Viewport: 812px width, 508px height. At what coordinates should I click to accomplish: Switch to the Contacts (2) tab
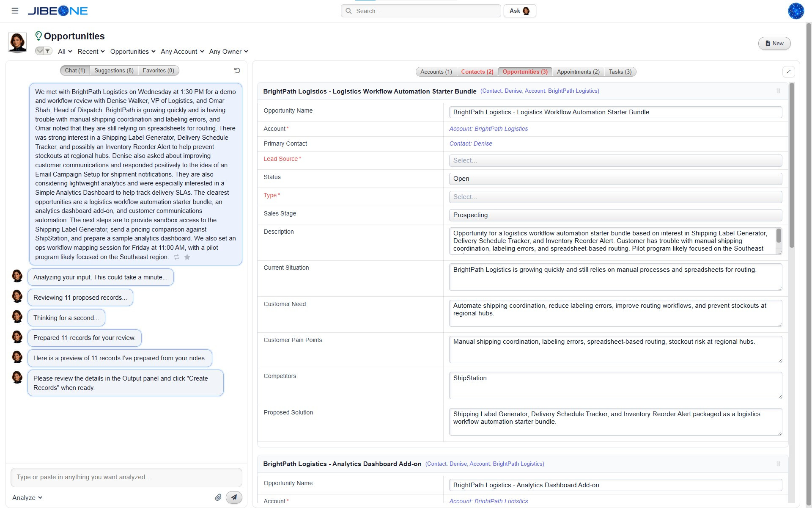click(477, 72)
